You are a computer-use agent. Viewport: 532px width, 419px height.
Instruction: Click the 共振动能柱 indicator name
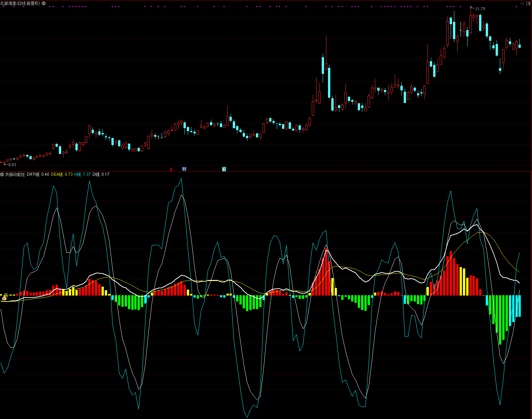(x=15, y=174)
